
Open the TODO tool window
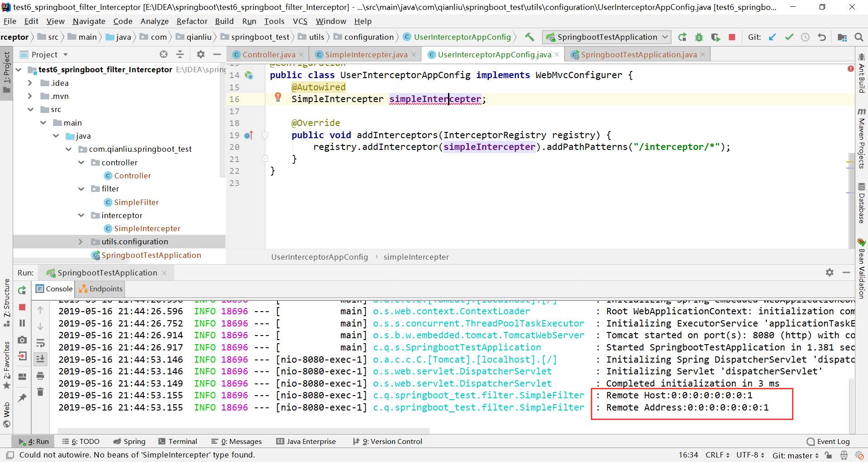pyautogui.click(x=81, y=441)
